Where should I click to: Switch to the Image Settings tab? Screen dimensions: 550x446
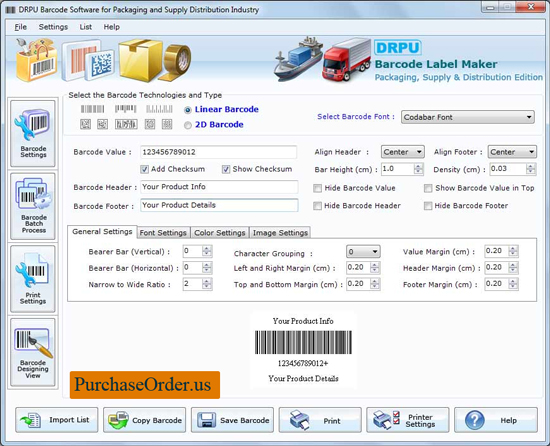(280, 232)
